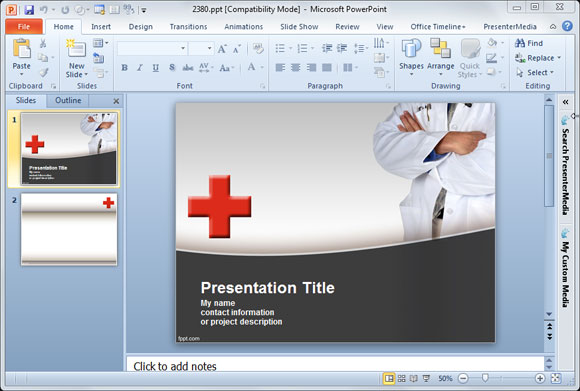Toggle Underline formatting
Viewport: 580px width, 391px height.
[156, 67]
